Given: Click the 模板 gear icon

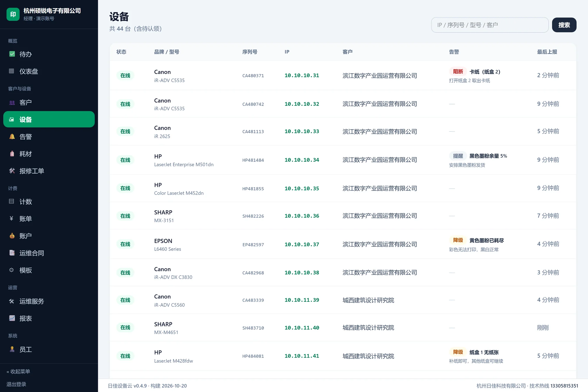Looking at the screenshot, I should (x=11, y=270).
